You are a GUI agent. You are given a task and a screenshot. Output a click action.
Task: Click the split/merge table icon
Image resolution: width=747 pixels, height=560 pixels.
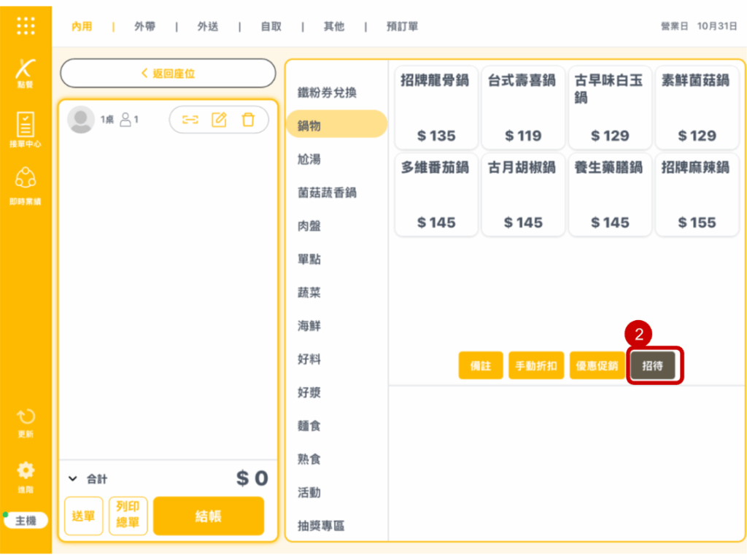click(x=190, y=120)
